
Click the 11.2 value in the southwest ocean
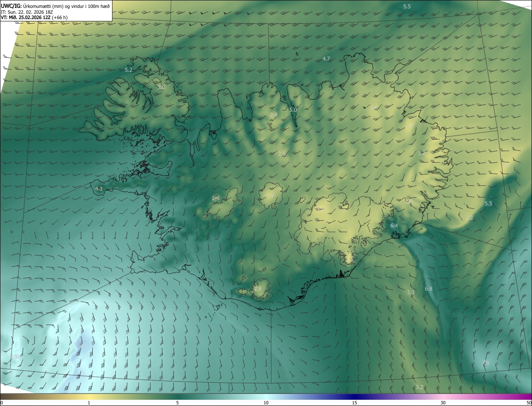point(78,344)
